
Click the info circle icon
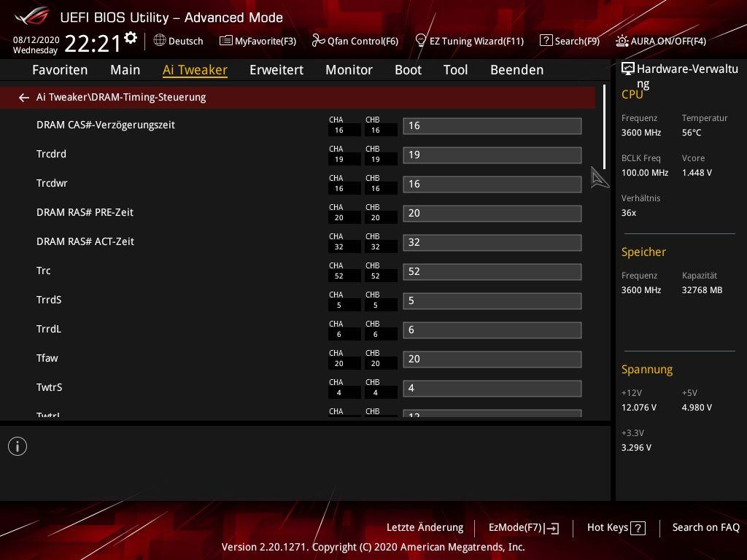tap(18, 446)
